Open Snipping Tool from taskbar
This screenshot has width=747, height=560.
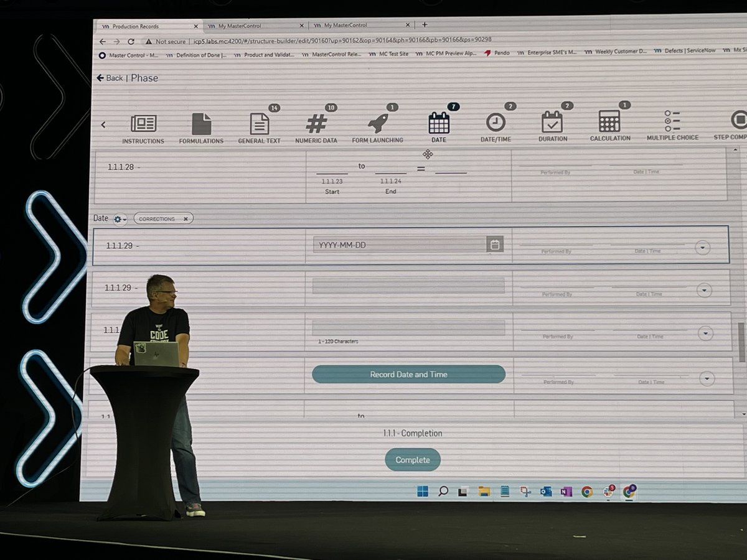tap(525, 492)
